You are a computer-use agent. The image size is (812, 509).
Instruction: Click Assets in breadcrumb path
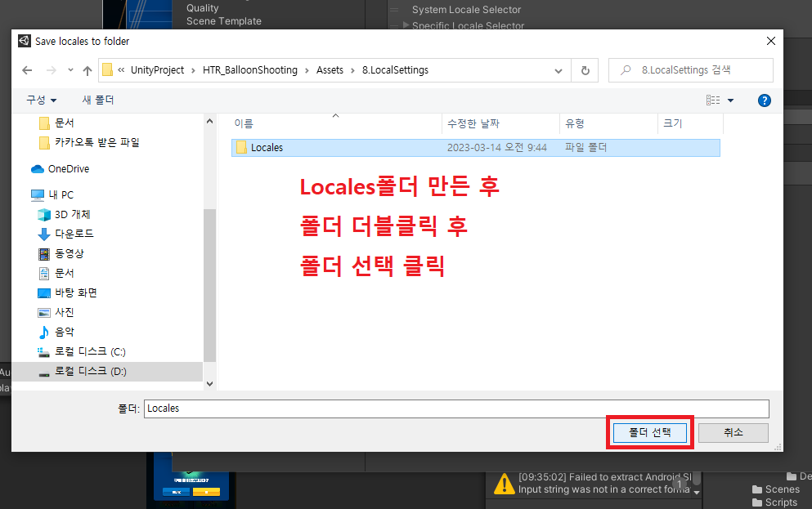click(330, 70)
